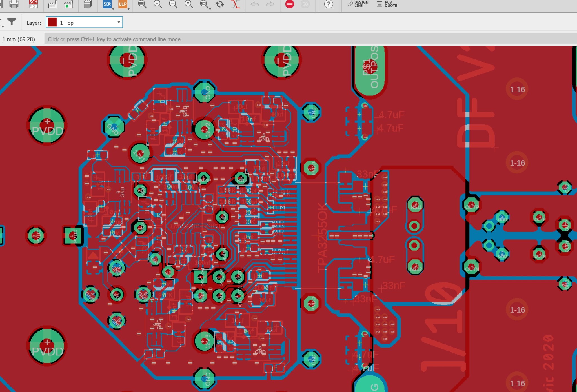Expand the Layer combo box showing 1 Top
This screenshot has height=392, width=577.
[84, 23]
